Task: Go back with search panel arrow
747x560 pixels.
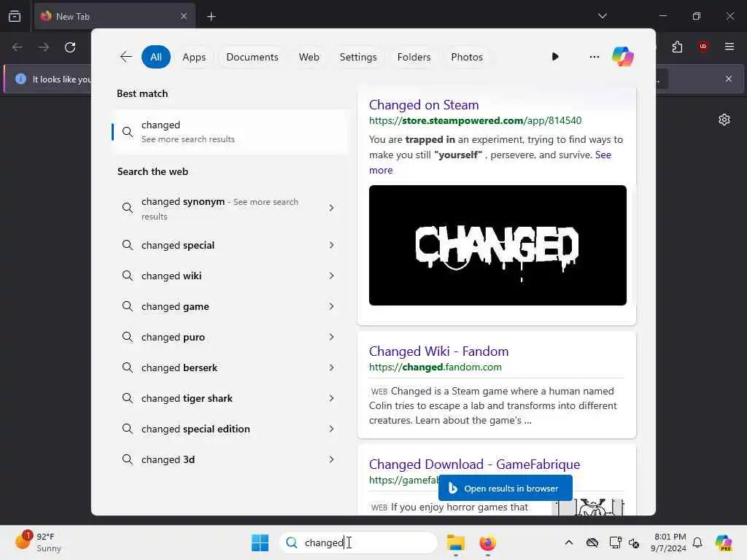Action: (125, 57)
